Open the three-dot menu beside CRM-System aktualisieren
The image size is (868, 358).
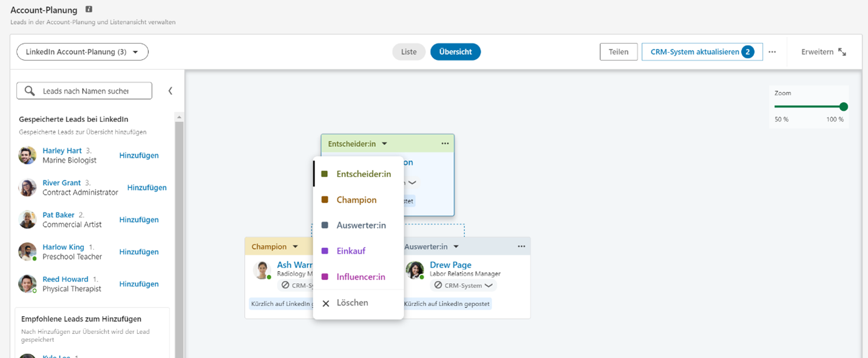click(772, 52)
